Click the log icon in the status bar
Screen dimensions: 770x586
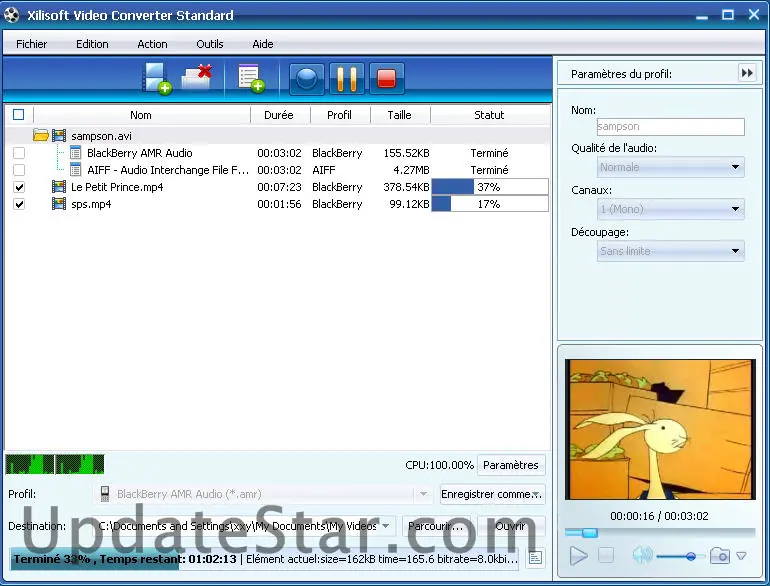pyautogui.click(x=535, y=558)
